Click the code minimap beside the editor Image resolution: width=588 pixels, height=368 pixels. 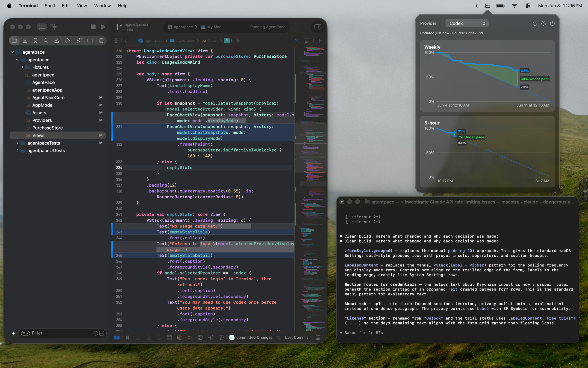pos(311,189)
